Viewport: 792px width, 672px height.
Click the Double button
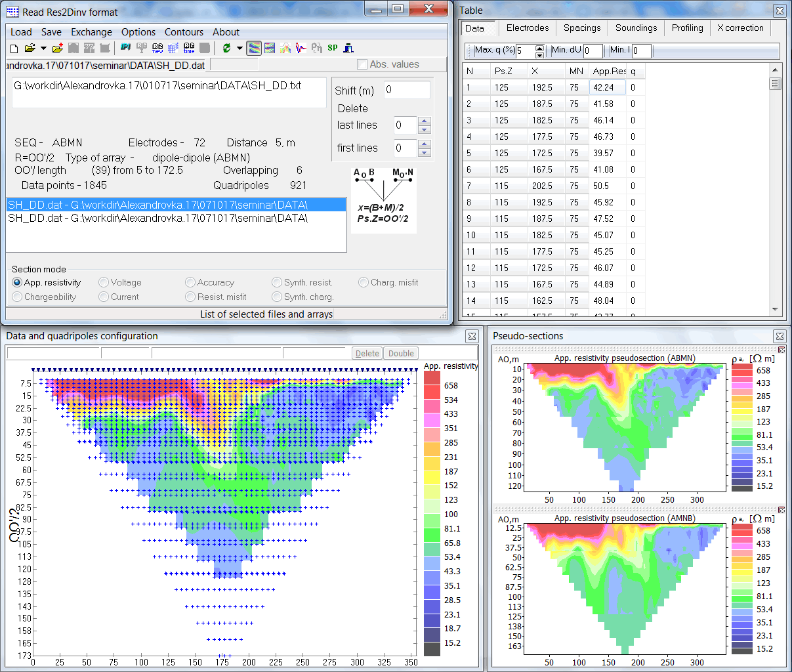coord(401,352)
